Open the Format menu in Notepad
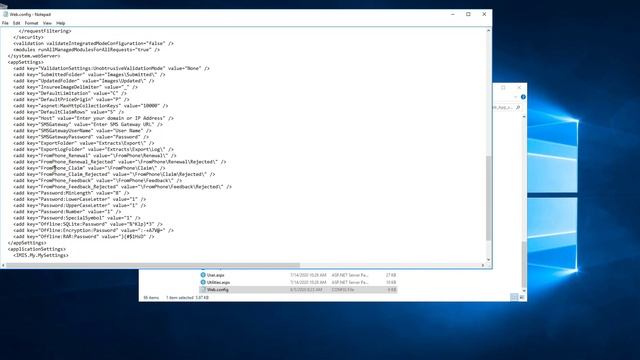Viewport: 640px width, 360px height. (x=31, y=23)
